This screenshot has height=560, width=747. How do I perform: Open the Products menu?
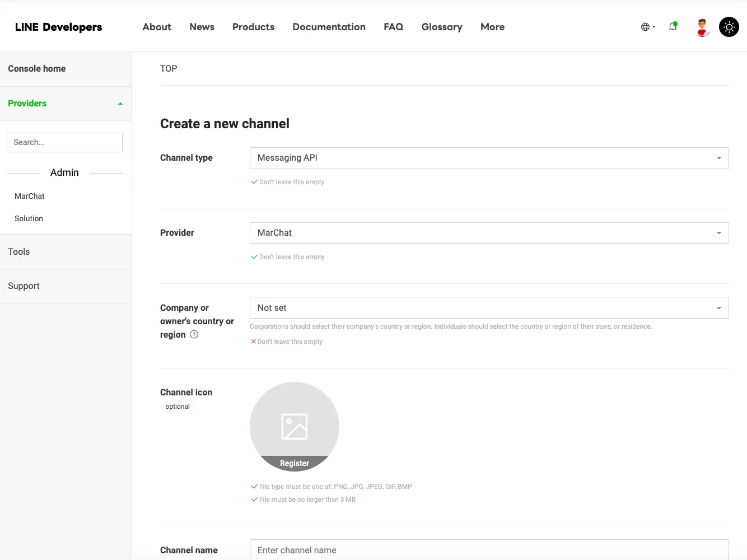(253, 27)
